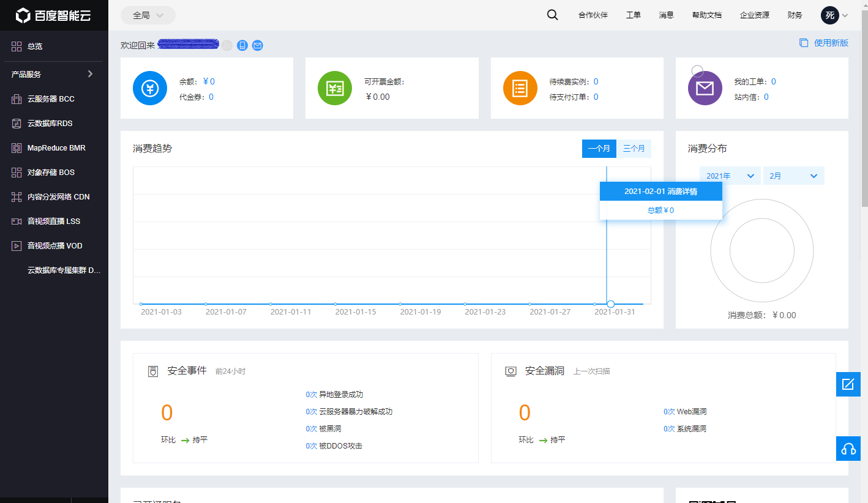Click the 0次 云服务器暴力破解成功 entry
The height and width of the screenshot is (503, 868).
pyautogui.click(x=349, y=412)
